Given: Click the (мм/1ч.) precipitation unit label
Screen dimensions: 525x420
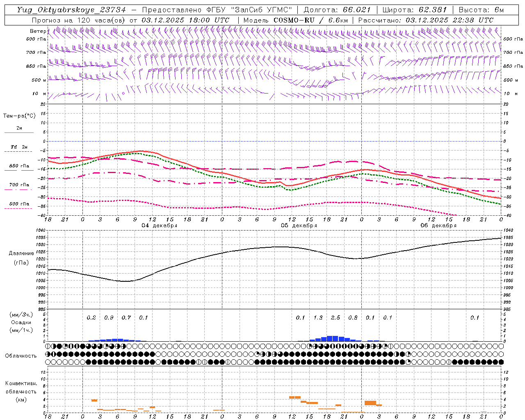Looking at the screenshot, I should 21,330.
